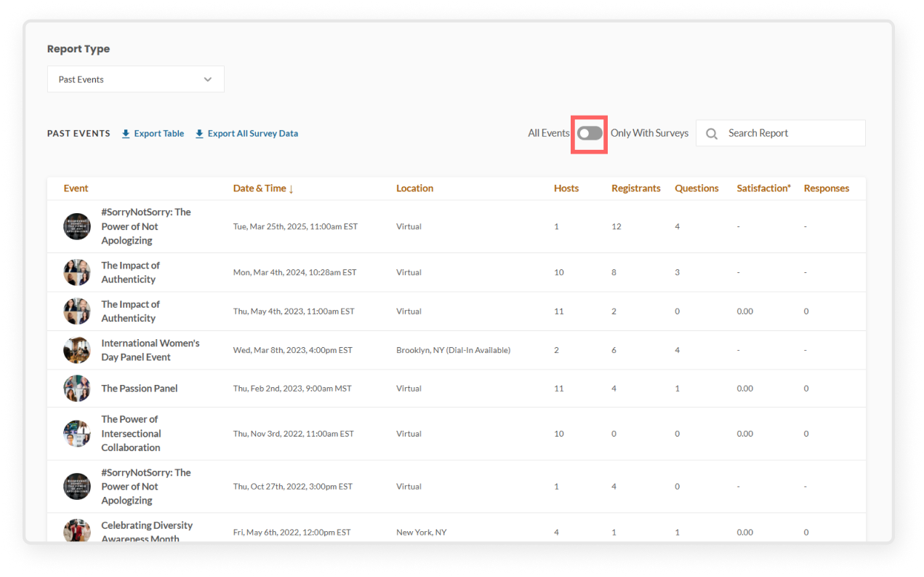Click location Brooklyn, NY (Dial-In Available)

point(454,351)
